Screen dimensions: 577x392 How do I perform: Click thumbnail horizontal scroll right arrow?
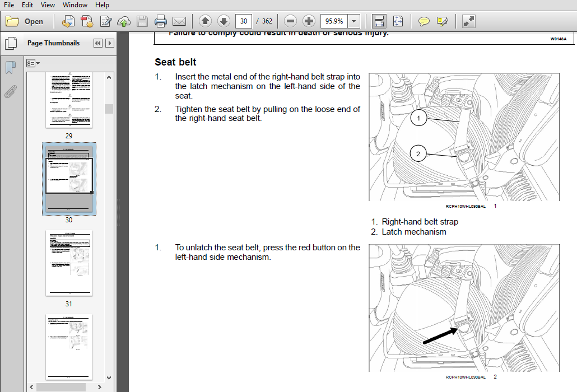tap(99, 387)
